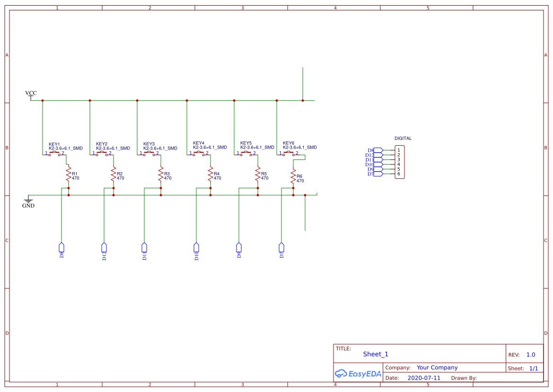The width and height of the screenshot is (553, 392).
Task: Select the Your Company field
Action: coord(437,367)
